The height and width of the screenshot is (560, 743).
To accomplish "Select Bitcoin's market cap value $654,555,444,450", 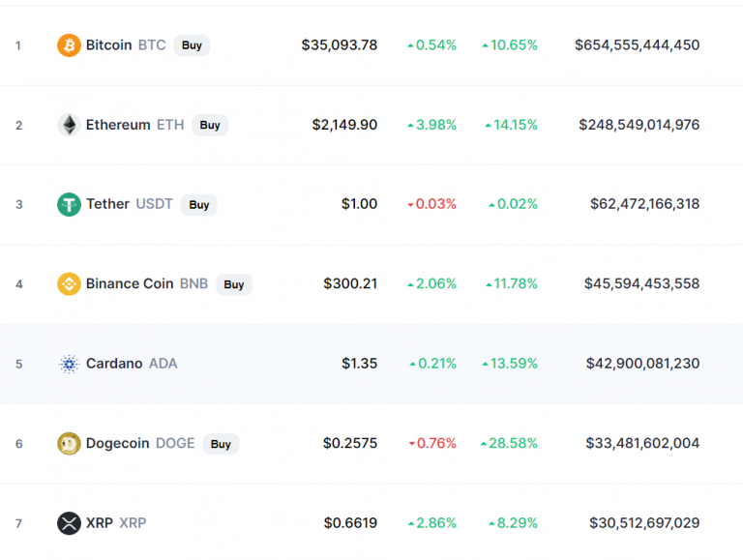I will (x=637, y=45).
